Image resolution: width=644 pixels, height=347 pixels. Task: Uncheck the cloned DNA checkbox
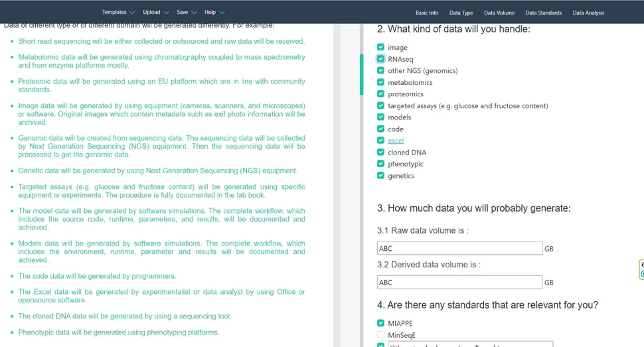click(x=380, y=152)
